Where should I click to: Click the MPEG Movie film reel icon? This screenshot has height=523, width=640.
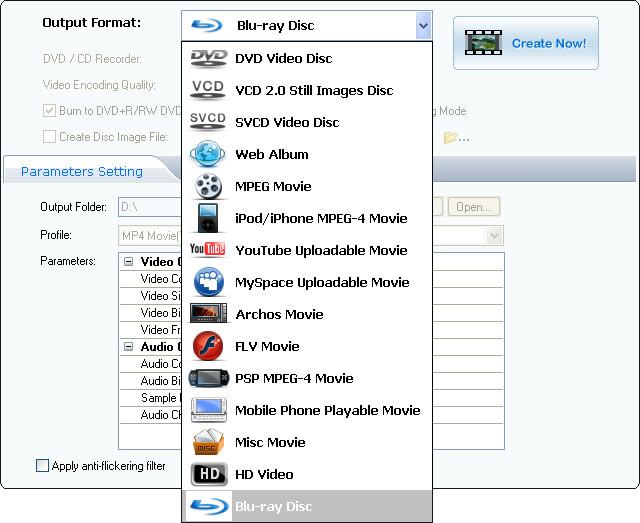208,186
